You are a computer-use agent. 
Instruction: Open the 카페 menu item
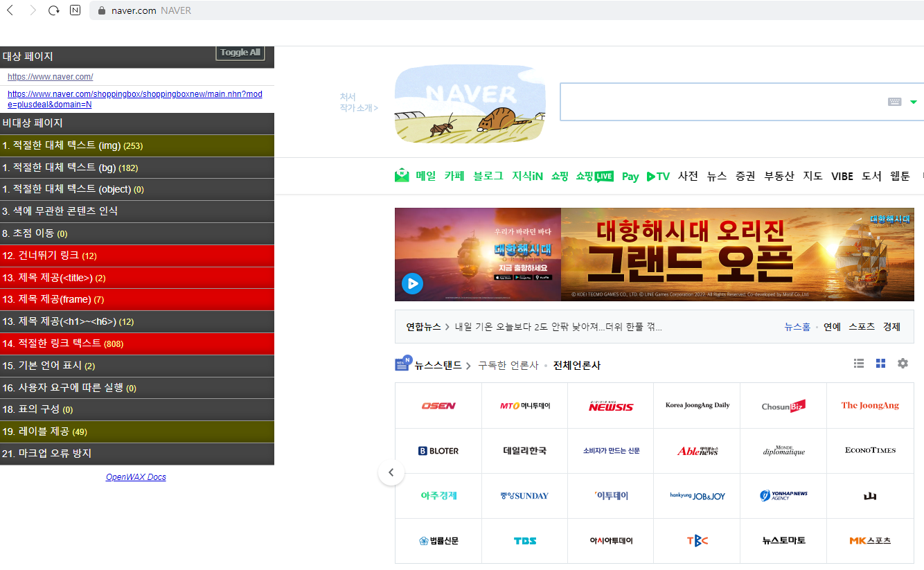[454, 176]
